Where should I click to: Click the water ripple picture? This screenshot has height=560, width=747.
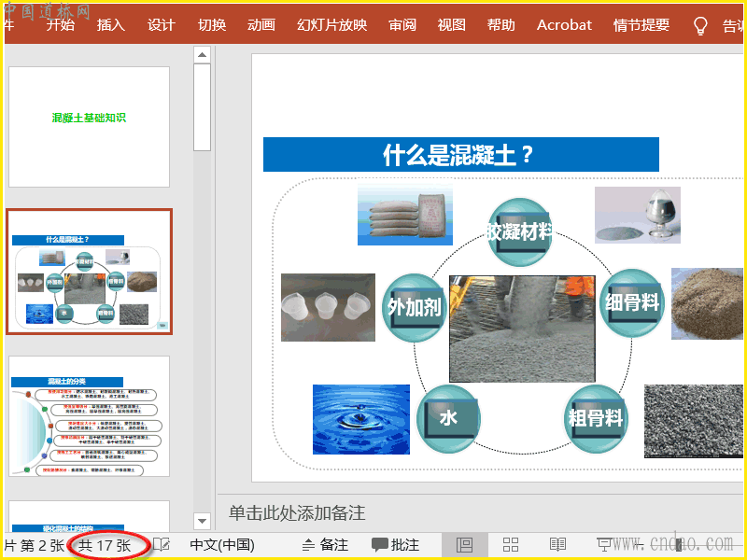click(361, 419)
